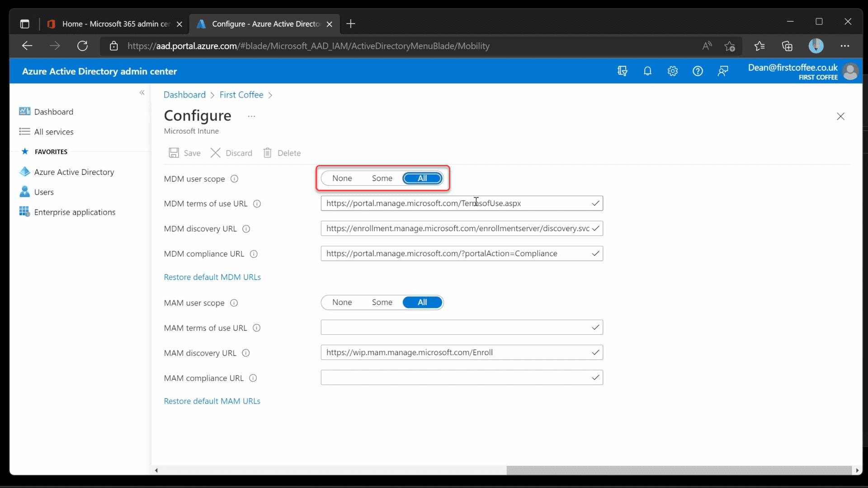
Task: Click the Save icon to save changes
Action: click(x=174, y=153)
